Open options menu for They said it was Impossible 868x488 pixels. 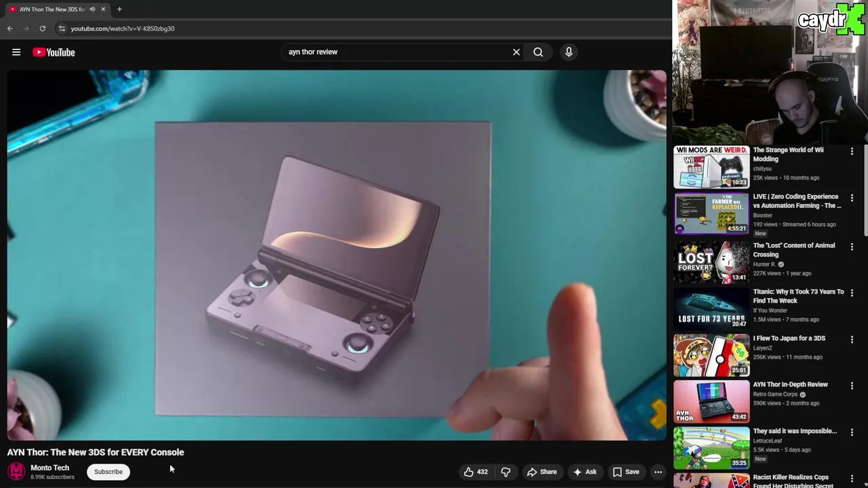pyautogui.click(x=852, y=432)
